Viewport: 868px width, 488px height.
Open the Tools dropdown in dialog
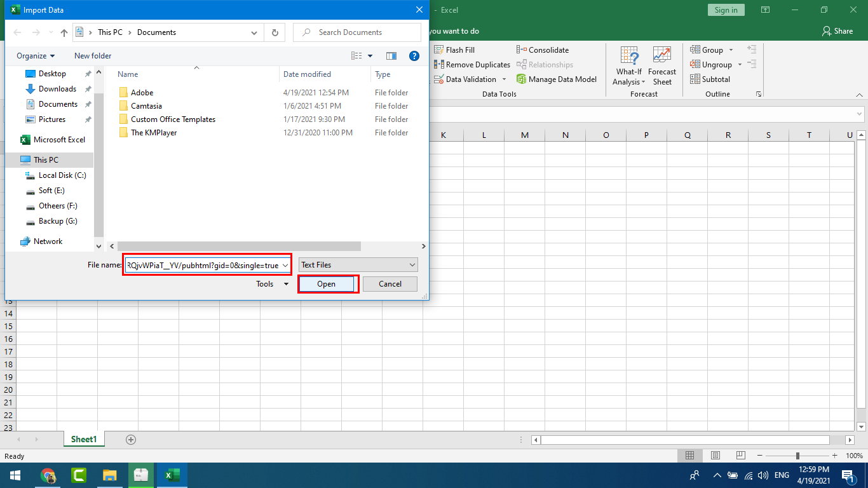point(272,284)
